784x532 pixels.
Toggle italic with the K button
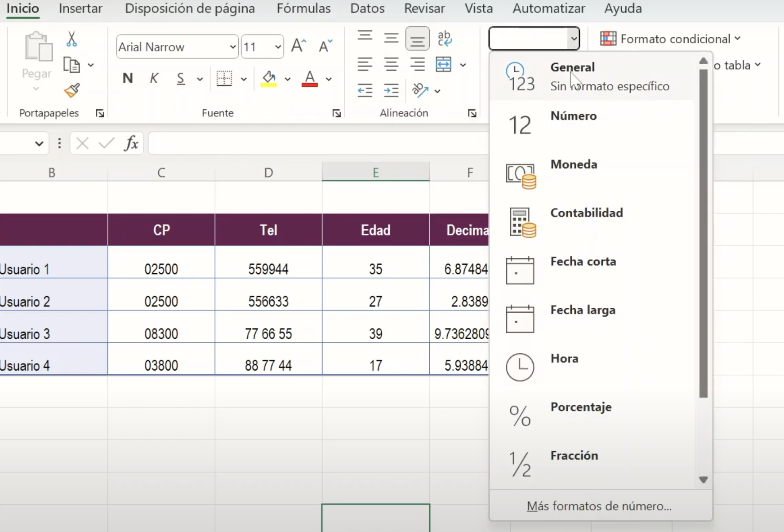(x=154, y=78)
